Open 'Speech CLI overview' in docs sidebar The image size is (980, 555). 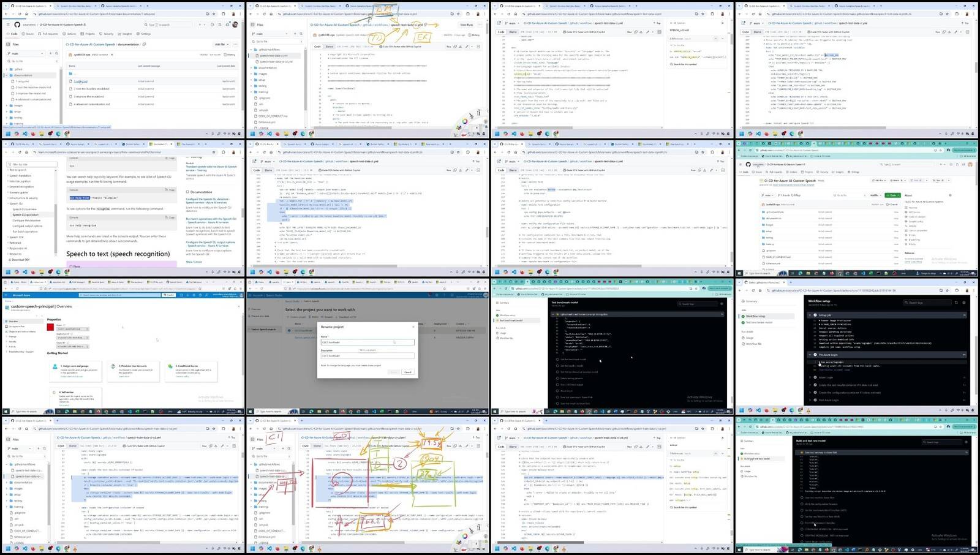[24, 209]
